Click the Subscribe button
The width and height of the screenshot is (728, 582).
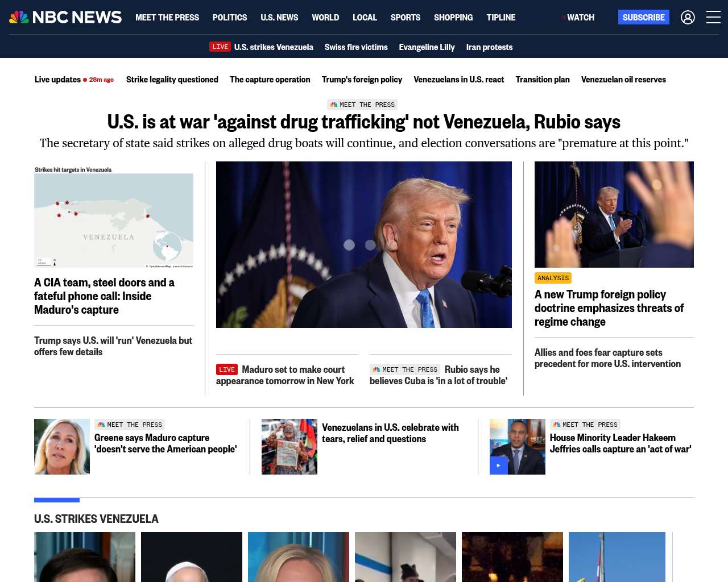tap(643, 18)
